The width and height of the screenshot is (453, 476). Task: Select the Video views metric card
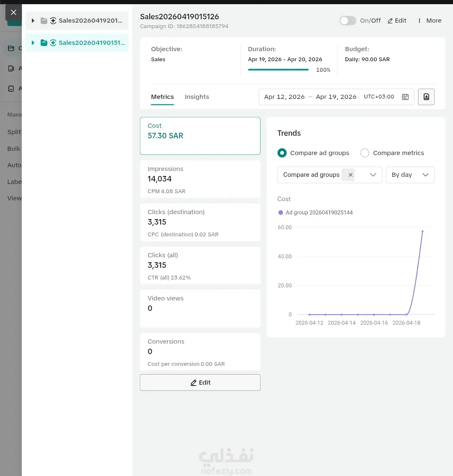pyautogui.click(x=200, y=308)
